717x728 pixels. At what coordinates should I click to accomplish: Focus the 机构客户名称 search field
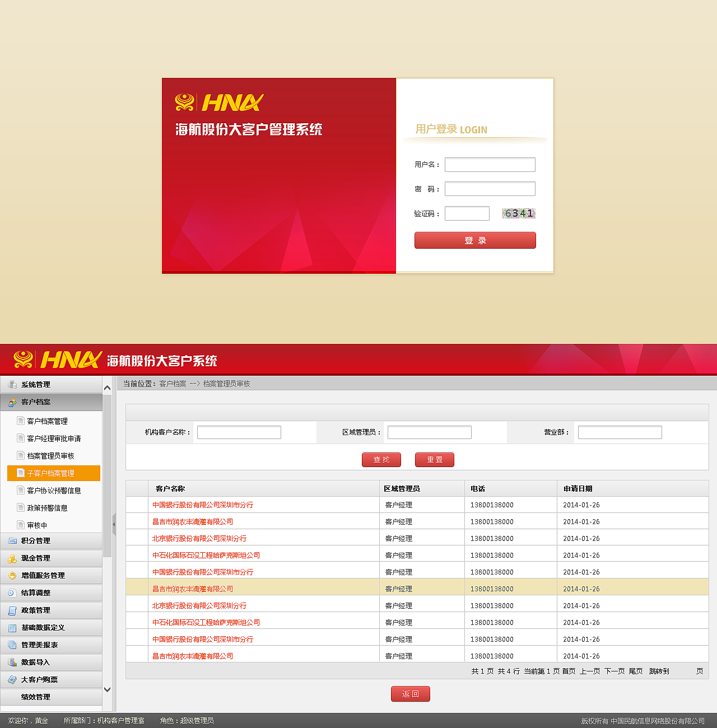click(239, 432)
